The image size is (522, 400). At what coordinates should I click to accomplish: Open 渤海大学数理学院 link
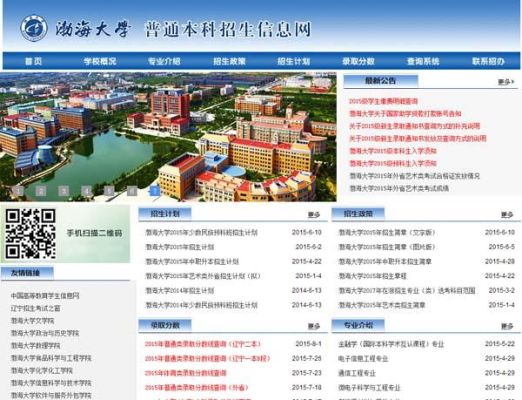(36, 346)
